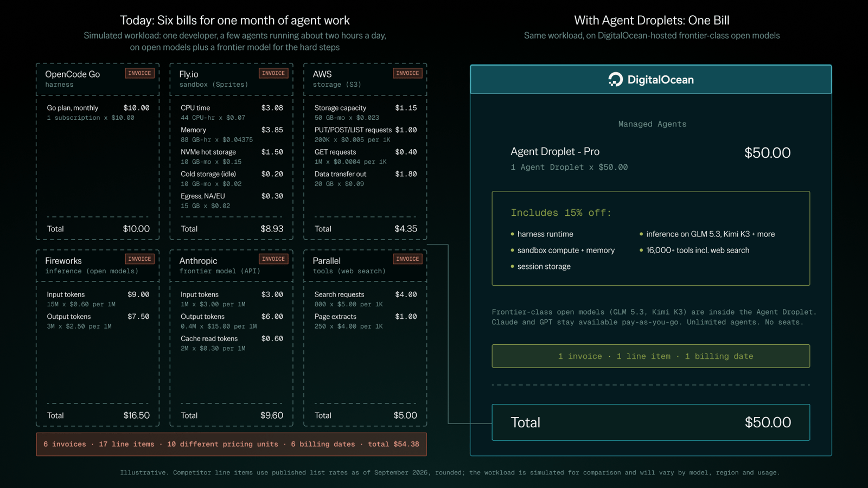Viewport: 868px width, 488px height.
Task: Click the Fly.io total $8.93
Action: 272,229
